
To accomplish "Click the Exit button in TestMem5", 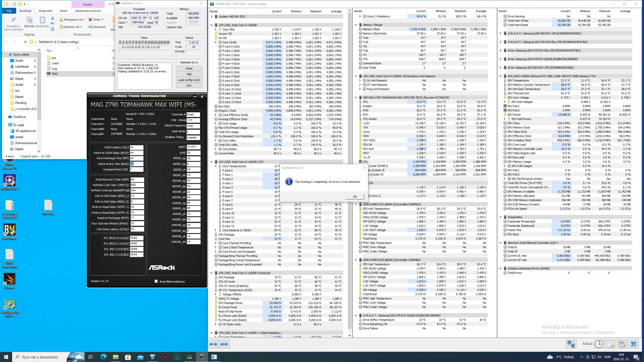I will click(x=189, y=85).
